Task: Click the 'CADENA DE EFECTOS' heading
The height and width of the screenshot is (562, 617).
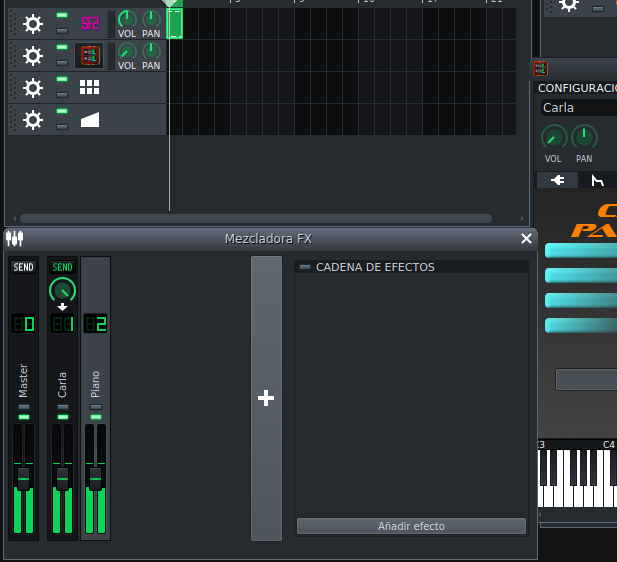Action: 375,267
